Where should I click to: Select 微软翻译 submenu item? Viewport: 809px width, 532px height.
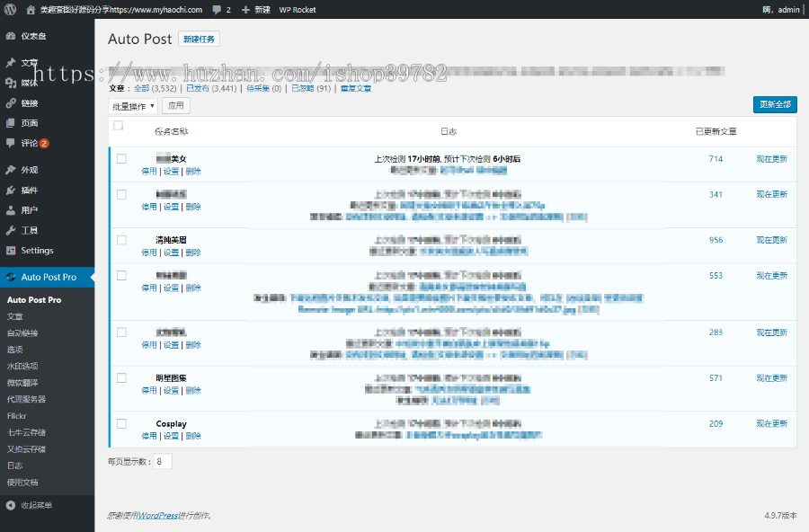pos(22,382)
